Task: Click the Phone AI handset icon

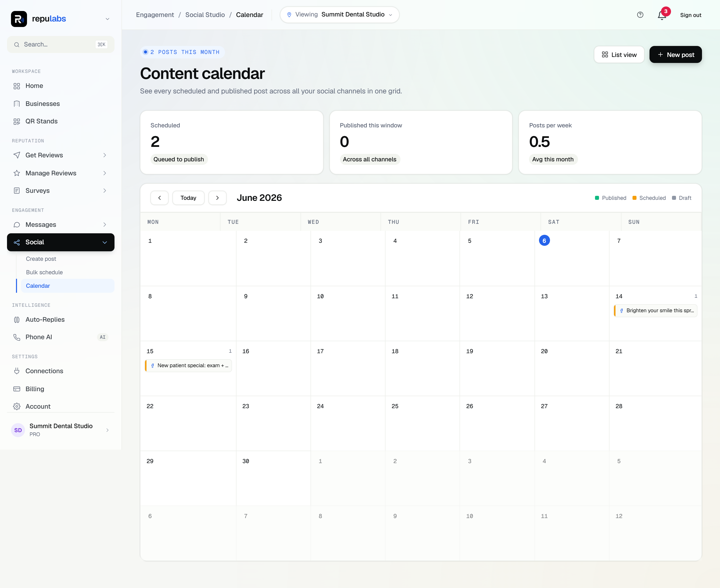Action: pyautogui.click(x=16, y=337)
